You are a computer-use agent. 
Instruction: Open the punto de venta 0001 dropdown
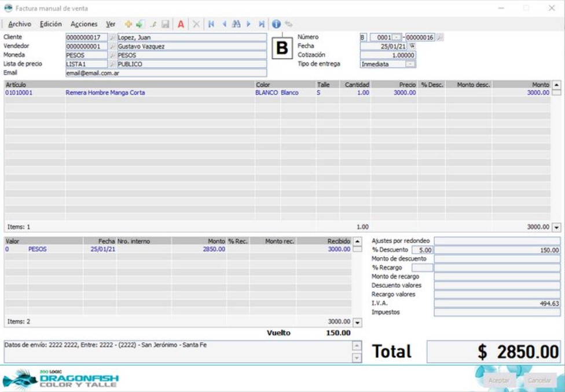pos(397,38)
